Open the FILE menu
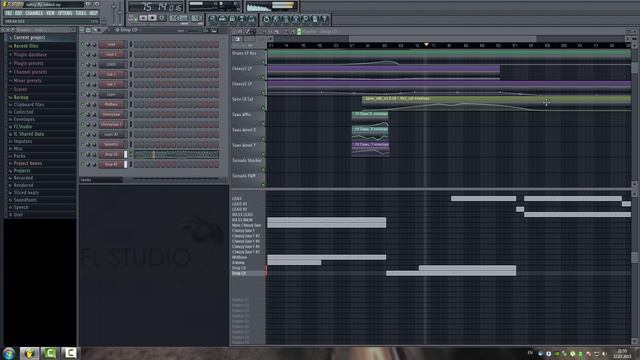This screenshot has width=640, height=360. coord(9,13)
